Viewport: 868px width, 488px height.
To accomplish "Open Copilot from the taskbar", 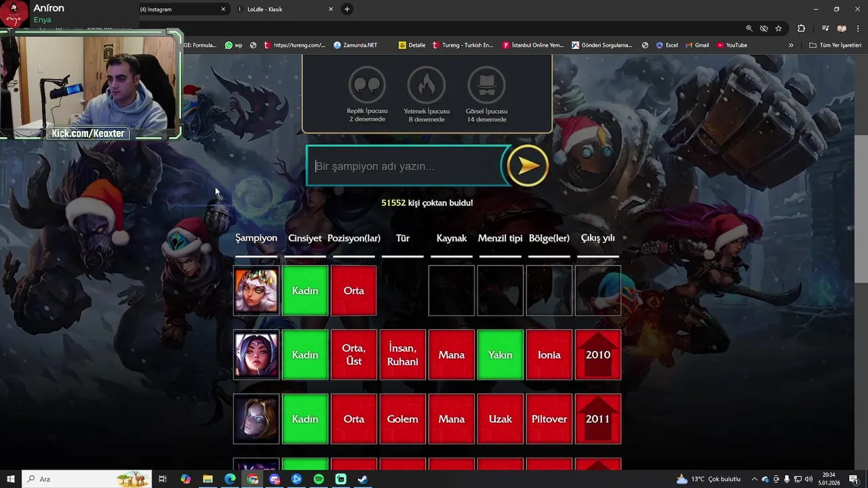I will pos(186,479).
